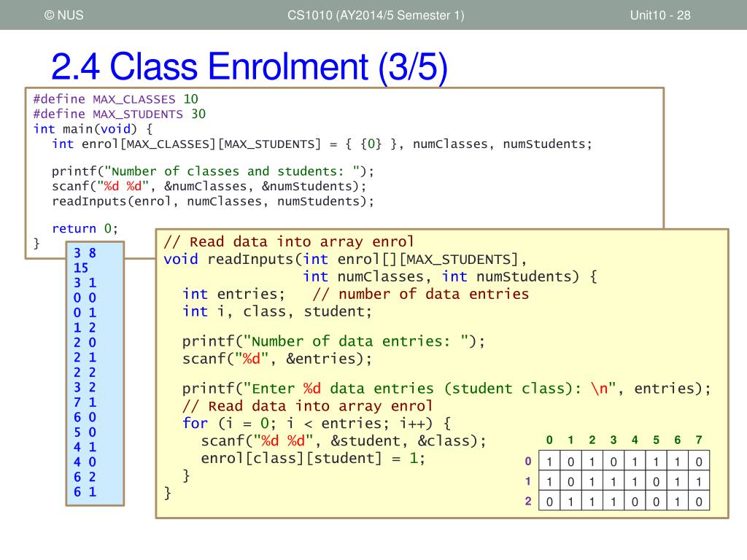Click the '// number of data entries' comment
This screenshot has height=560, width=747.
tap(421, 294)
